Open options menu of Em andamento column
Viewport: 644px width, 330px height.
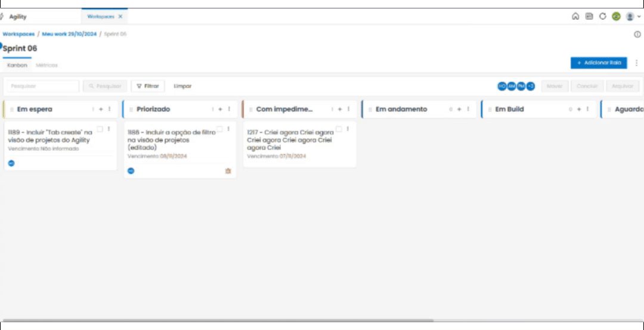click(468, 109)
